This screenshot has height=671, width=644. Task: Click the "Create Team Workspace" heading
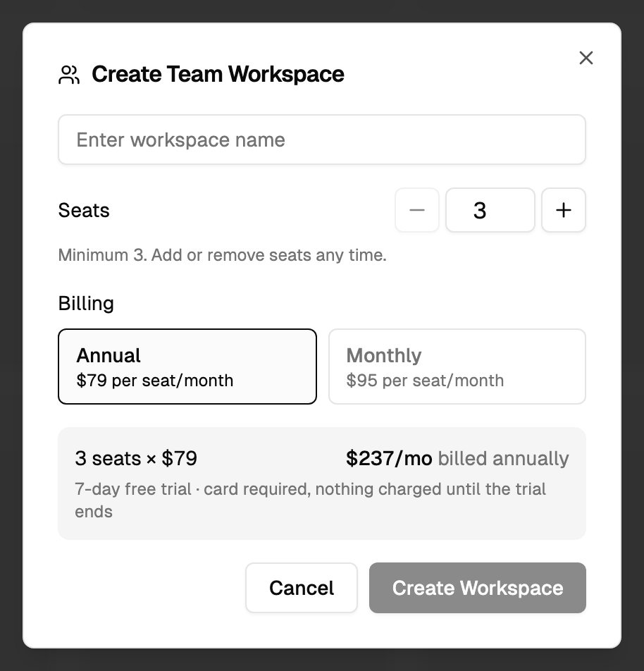pyautogui.click(x=218, y=75)
